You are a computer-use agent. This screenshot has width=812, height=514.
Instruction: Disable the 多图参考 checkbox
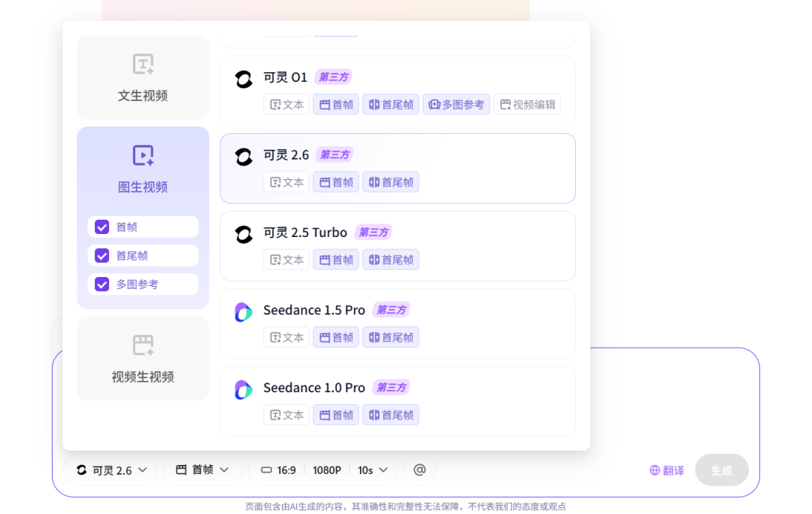101,284
